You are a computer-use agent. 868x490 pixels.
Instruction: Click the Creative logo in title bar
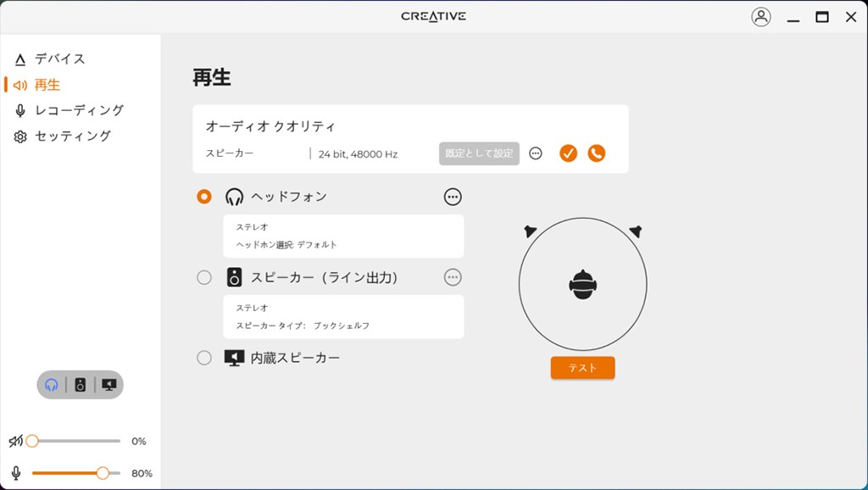pos(433,17)
